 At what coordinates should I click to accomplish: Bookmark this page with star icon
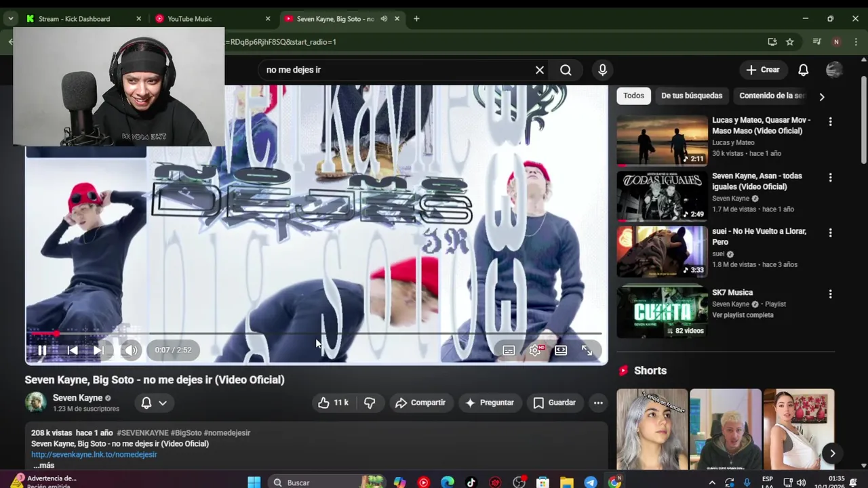point(790,42)
